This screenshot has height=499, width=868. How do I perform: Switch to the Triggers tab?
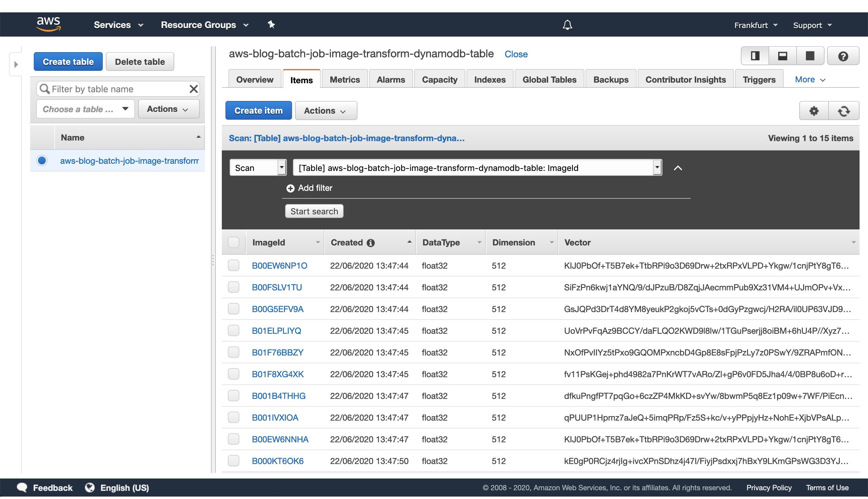(x=759, y=80)
